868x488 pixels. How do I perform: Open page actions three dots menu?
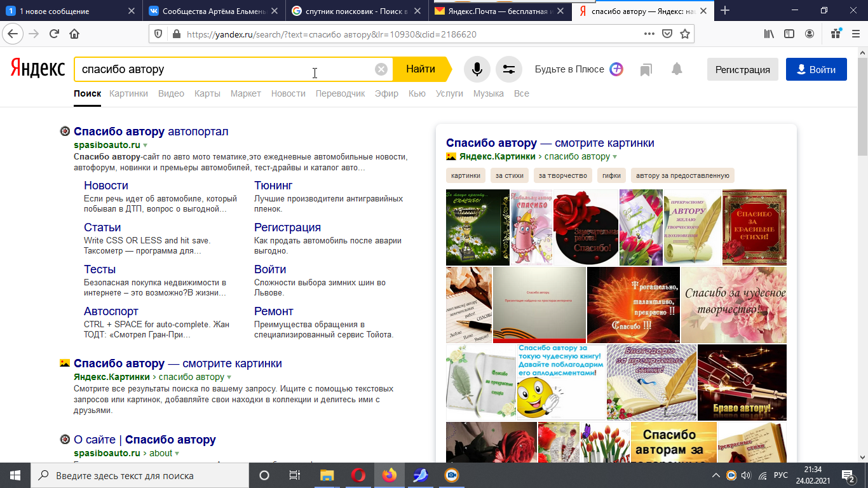point(649,34)
